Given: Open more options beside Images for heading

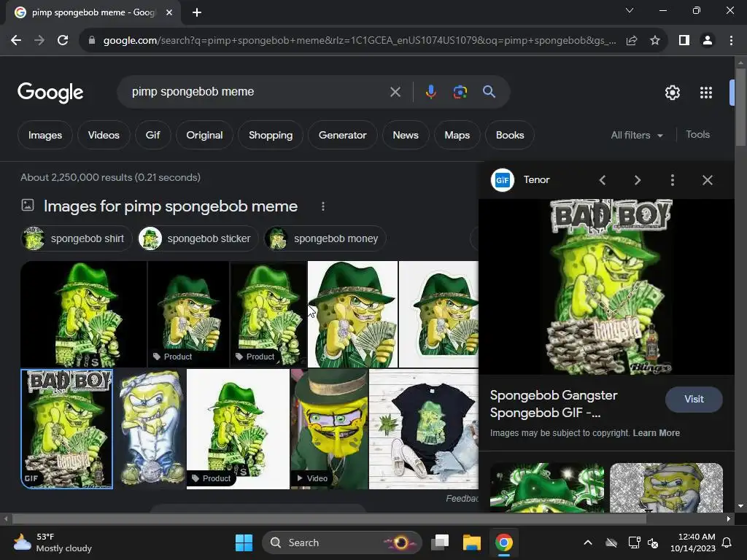Looking at the screenshot, I should pyautogui.click(x=323, y=206).
